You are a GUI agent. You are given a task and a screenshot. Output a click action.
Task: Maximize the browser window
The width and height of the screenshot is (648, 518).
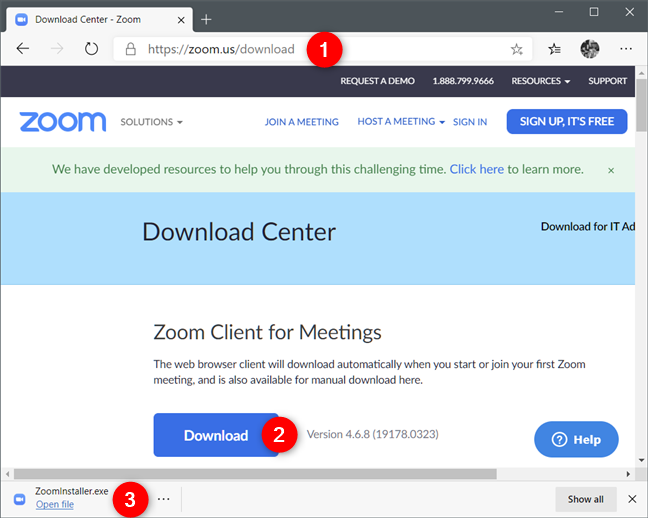[594, 12]
